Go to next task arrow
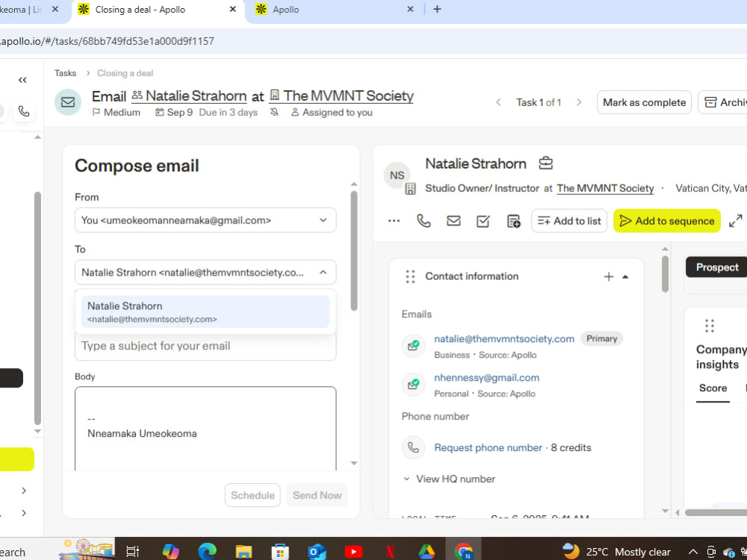The image size is (747, 560). coord(579,102)
